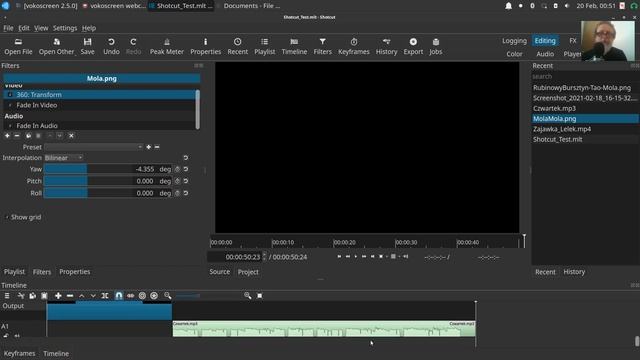640x360 pixels.
Task: Lift clip with the timeline up-arrow icon
Action: click(x=82, y=296)
